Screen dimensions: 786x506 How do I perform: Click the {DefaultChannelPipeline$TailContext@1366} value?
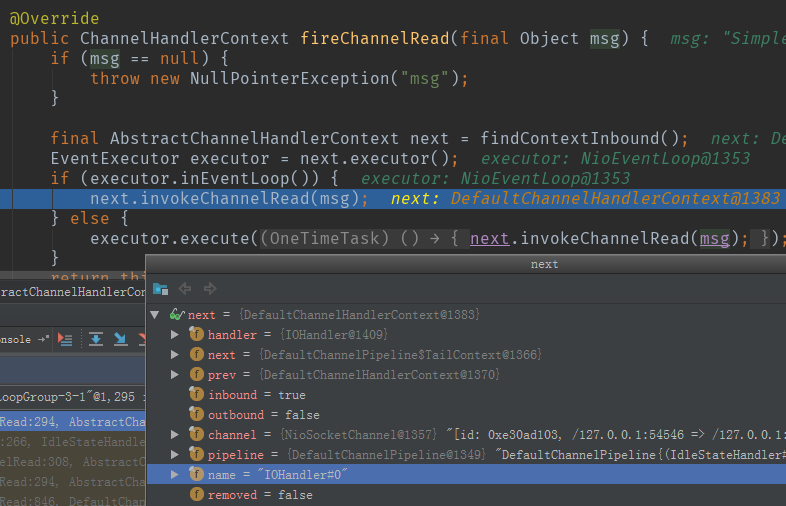coord(400,355)
